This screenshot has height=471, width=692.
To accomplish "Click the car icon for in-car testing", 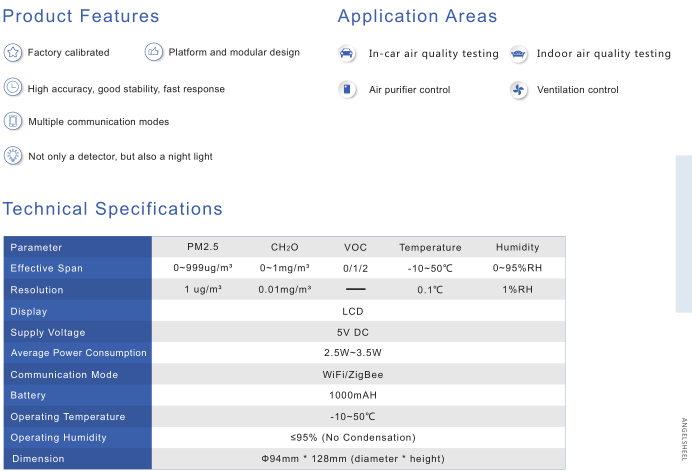I will point(347,53).
